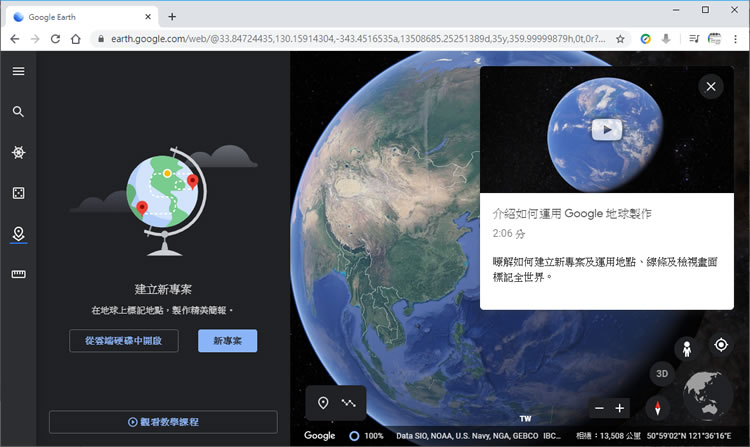Click the browser home icon

pos(76,39)
